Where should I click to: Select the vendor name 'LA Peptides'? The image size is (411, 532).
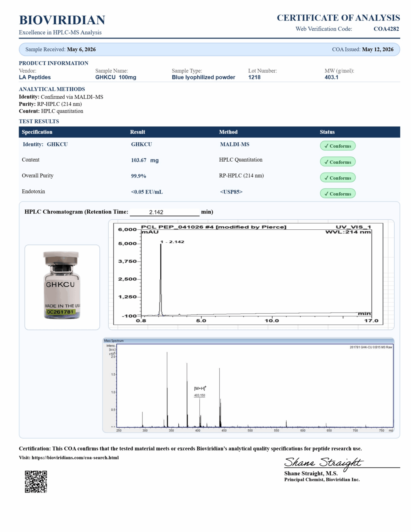[35, 77]
